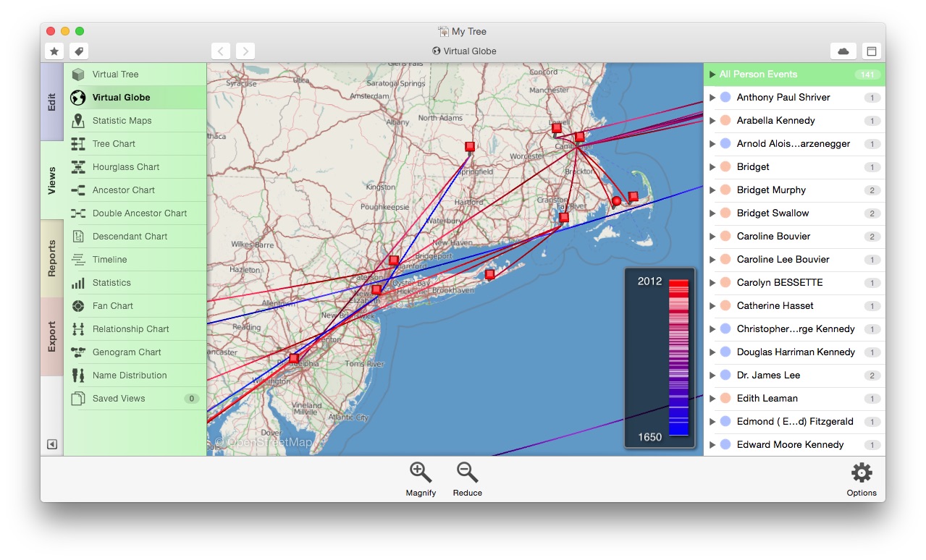Click the map marker at Philadelphia
926x560 pixels.
click(294, 358)
